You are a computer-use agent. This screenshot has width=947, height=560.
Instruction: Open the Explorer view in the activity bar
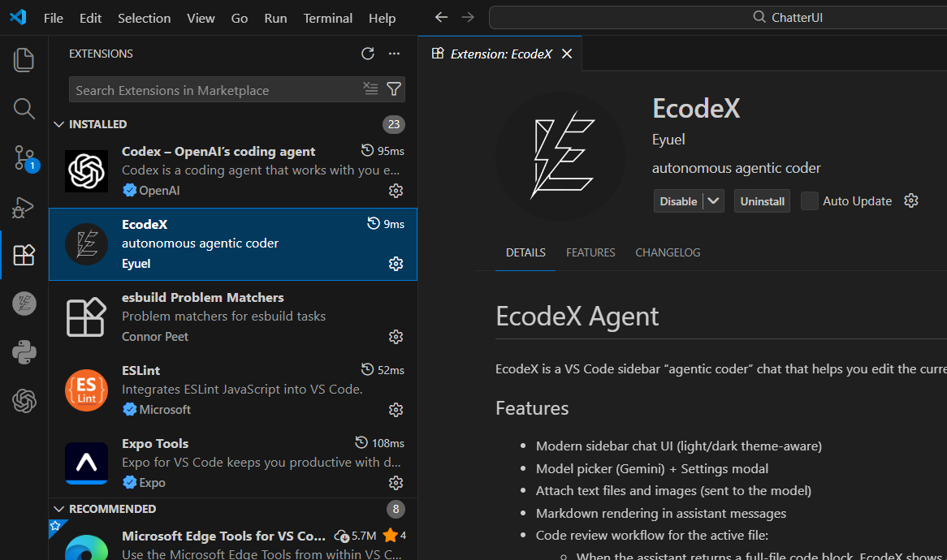point(24,59)
